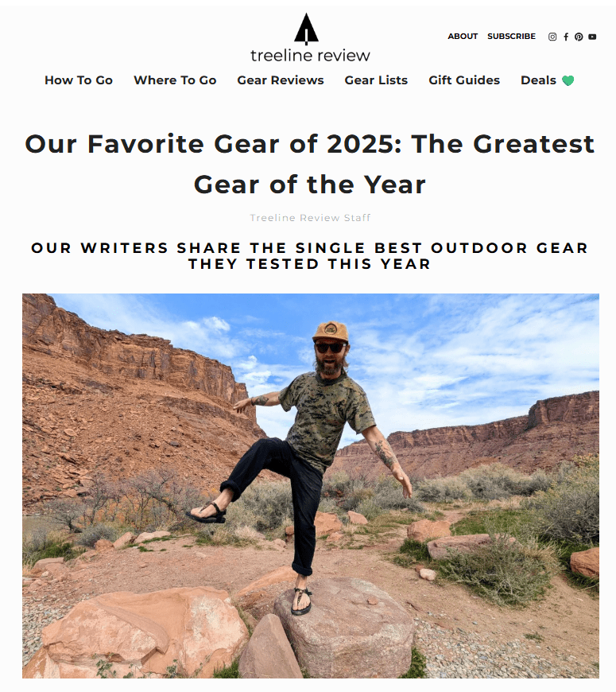Screen dimensions: 616x692
Task: Click the green heart next to Deals
Action: pyautogui.click(x=568, y=80)
